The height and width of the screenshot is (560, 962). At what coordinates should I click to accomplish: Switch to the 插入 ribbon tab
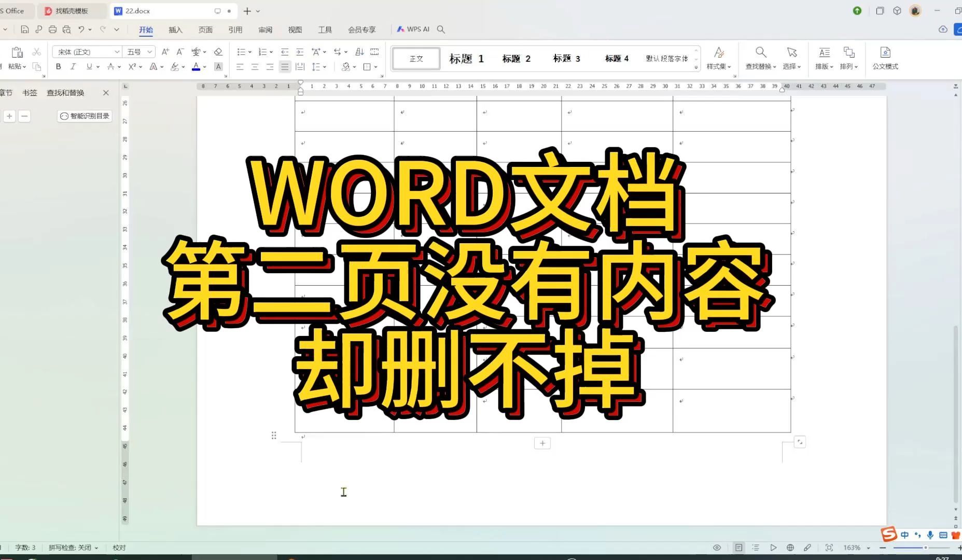(175, 30)
